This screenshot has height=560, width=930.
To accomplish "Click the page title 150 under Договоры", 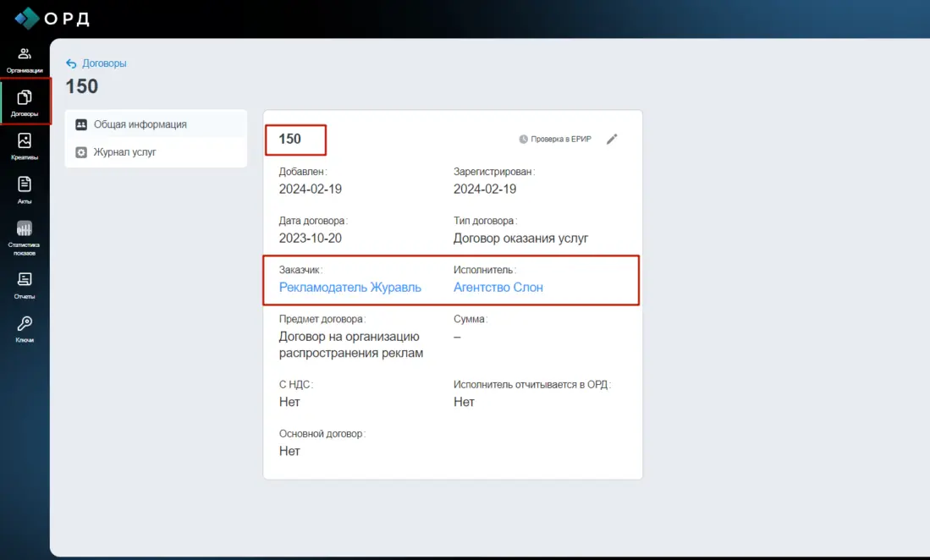I will 82,86.
